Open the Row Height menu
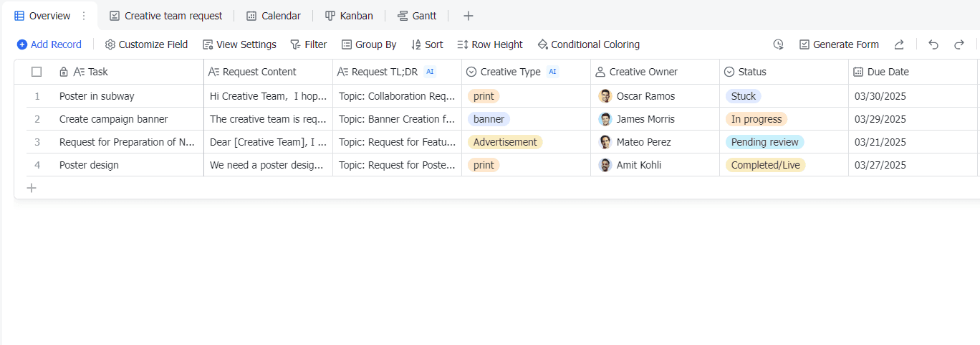Image resolution: width=980 pixels, height=345 pixels. pyautogui.click(x=490, y=44)
